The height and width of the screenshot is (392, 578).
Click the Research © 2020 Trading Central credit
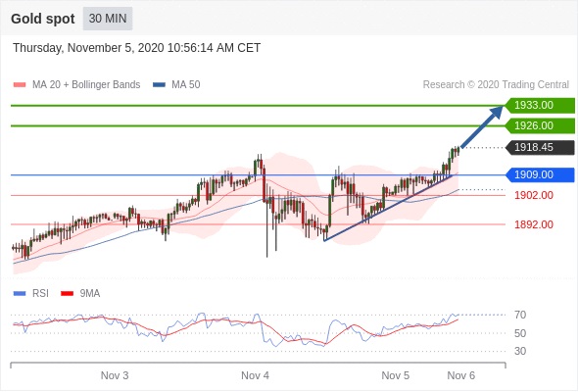coord(496,85)
